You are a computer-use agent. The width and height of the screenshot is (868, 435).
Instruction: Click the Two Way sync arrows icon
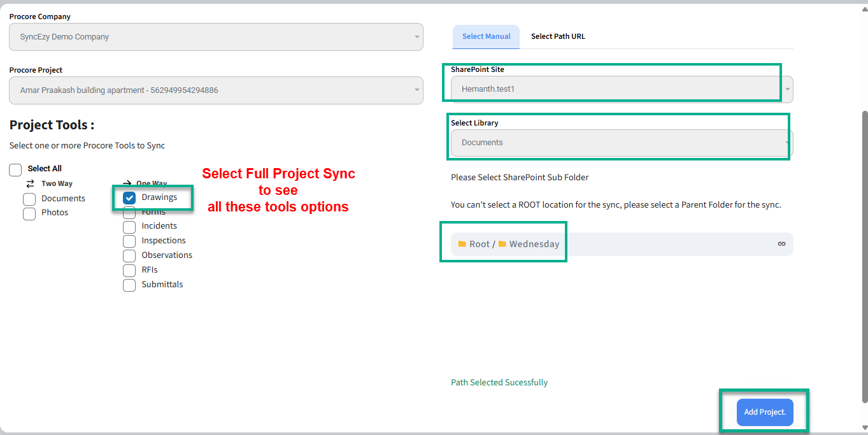30,183
